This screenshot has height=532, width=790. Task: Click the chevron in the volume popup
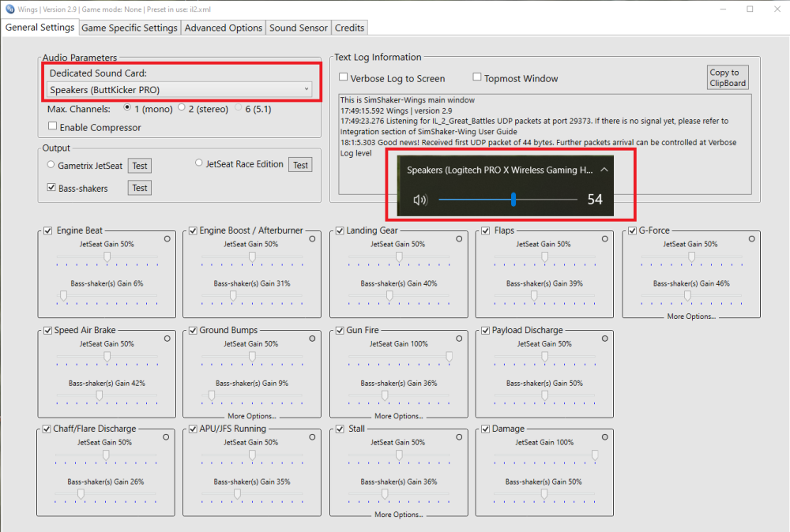click(x=604, y=170)
